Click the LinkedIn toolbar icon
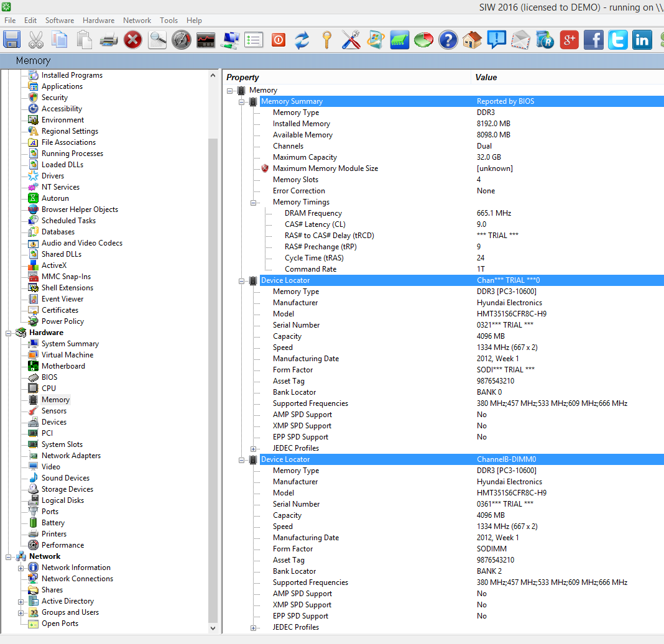Image resolution: width=664 pixels, height=644 pixels. [642, 40]
